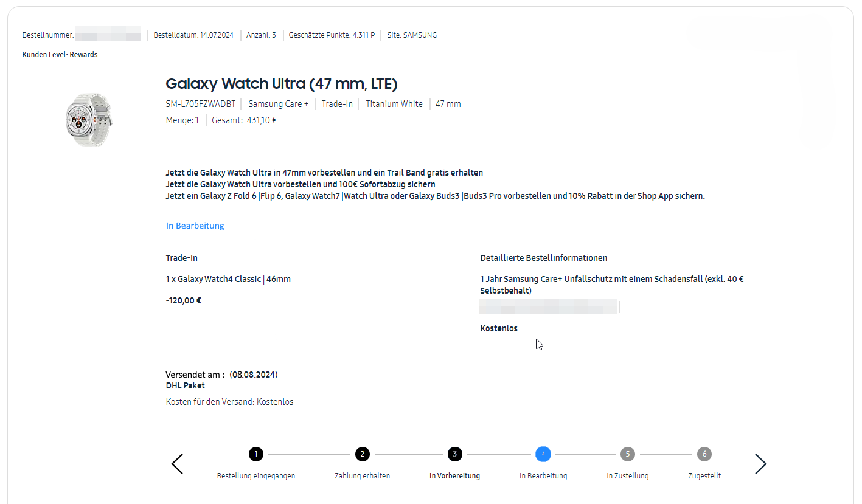Image resolution: width=862 pixels, height=504 pixels.
Task: Select step 1 circle Bestellung eingegangen
Action: [x=256, y=454]
